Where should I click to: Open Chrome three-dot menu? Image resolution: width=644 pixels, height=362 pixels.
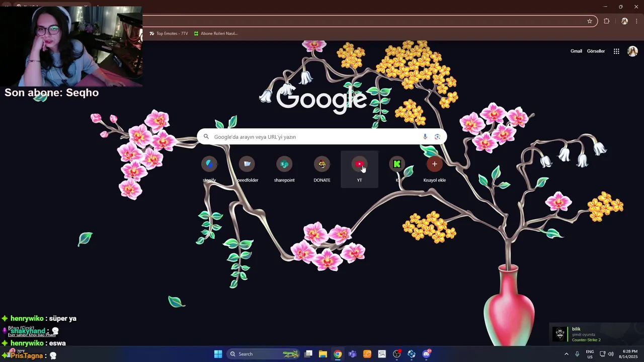pos(636,21)
